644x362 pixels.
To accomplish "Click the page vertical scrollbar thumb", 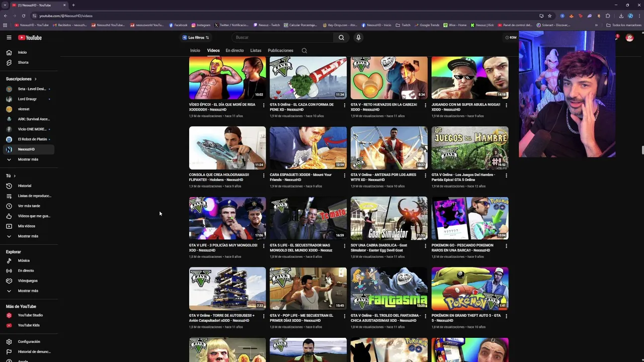I will [x=642, y=150].
